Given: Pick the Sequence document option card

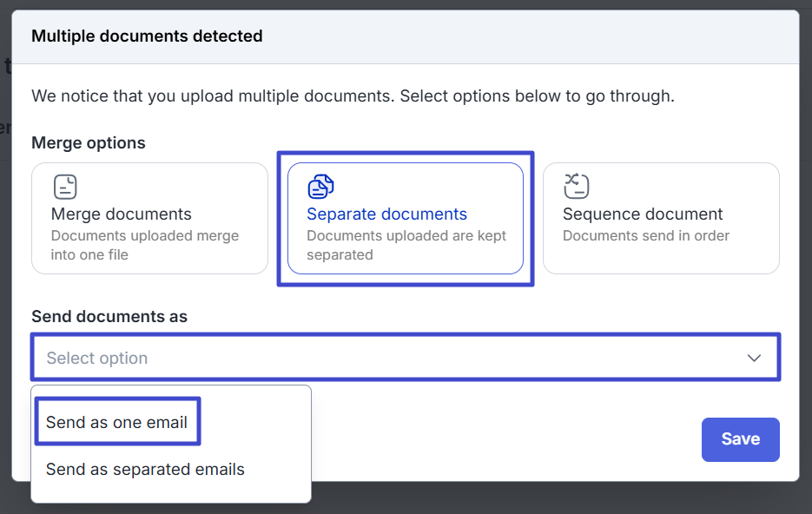Looking at the screenshot, I should (x=661, y=219).
